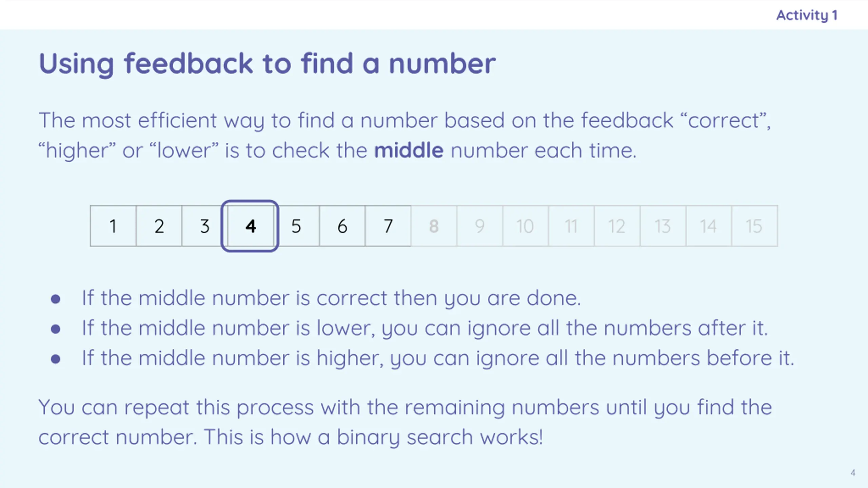The height and width of the screenshot is (488, 868).
Task: Click the bold word 'middle'
Action: pyautogui.click(x=409, y=150)
